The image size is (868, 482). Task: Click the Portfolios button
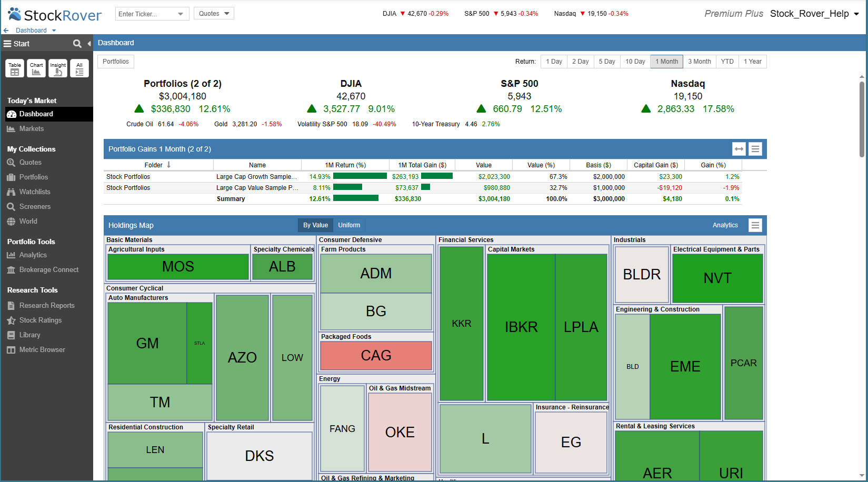[116, 62]
